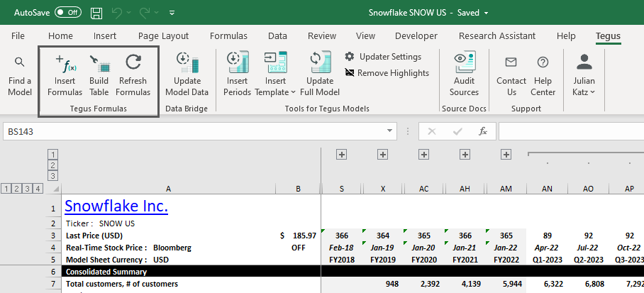
Task: Open the File tab
Action: [18, 36]
